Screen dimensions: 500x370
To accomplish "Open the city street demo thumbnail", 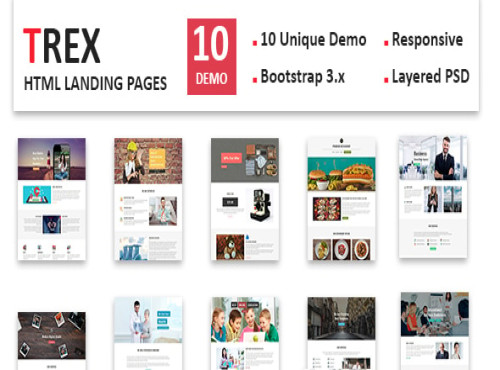I will [341, 333].
